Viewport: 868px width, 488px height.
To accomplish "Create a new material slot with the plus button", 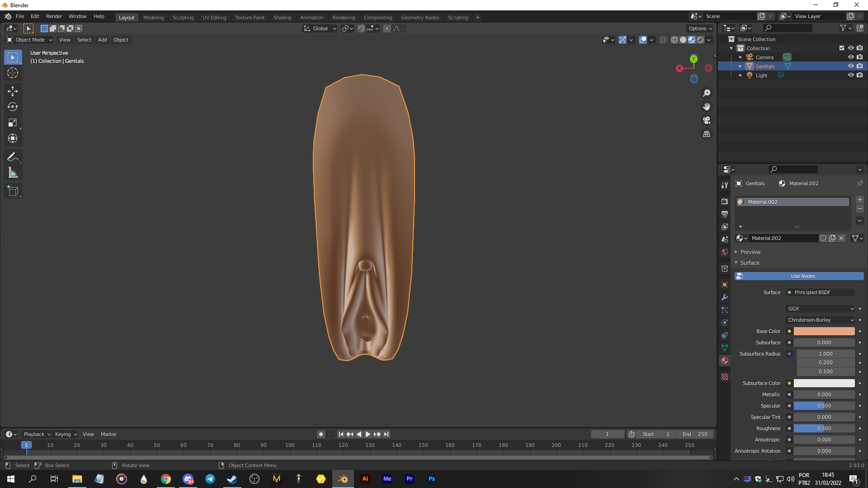I will coord(860,199).
